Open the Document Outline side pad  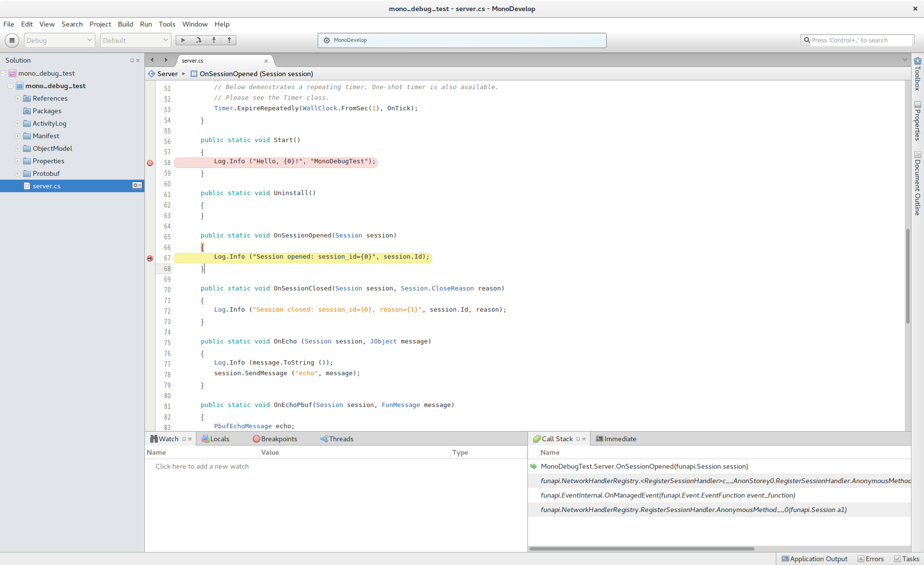(x=918, y=183)
